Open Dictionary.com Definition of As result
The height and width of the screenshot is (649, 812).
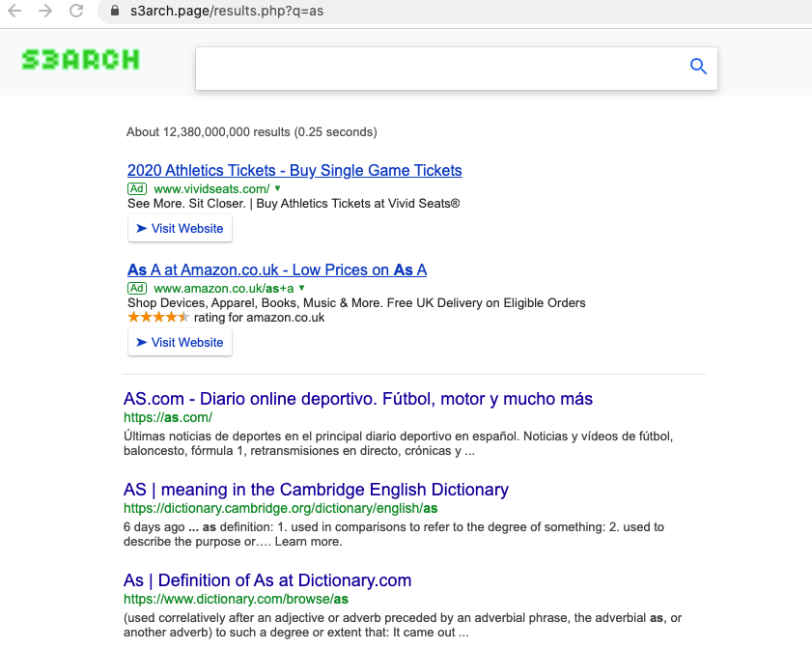(267, 580)
